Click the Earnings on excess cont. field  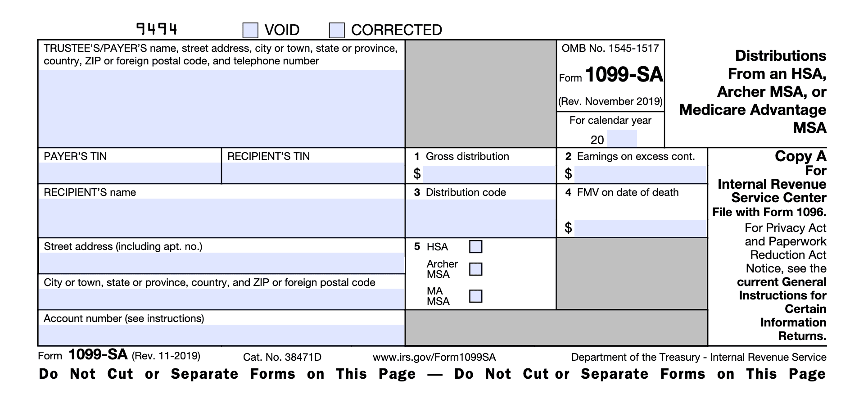(x=640, y=174)
